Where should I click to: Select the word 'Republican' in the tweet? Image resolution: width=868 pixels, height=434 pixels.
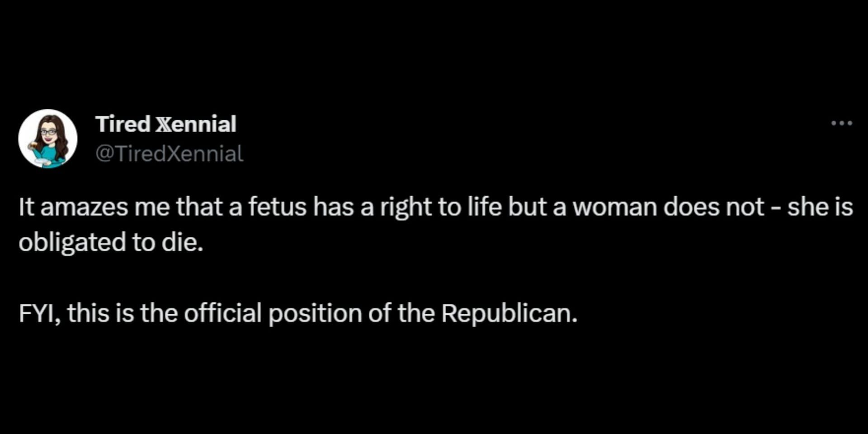(x=506, y=313)
